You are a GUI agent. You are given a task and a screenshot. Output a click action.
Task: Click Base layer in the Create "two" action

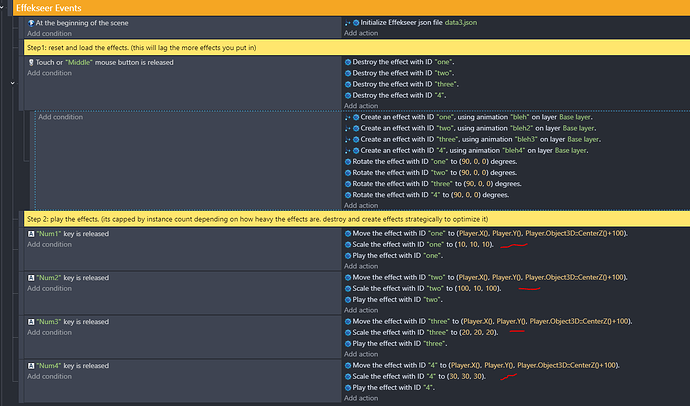tap(578, 128)
